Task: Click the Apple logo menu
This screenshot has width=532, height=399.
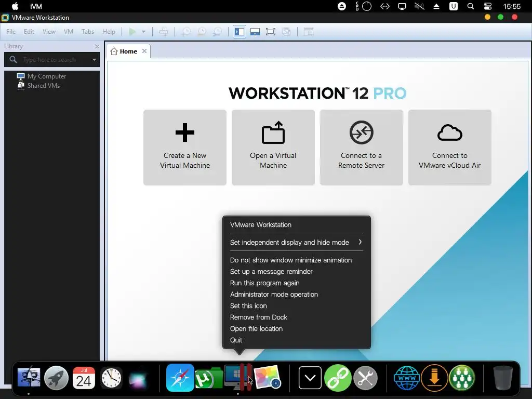Action: tap(15, 6)
